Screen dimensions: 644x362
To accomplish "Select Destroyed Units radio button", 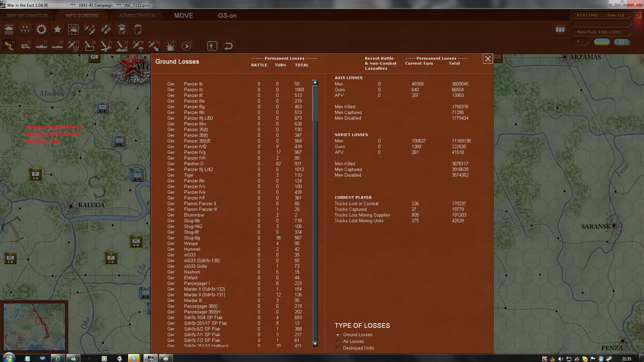I will 338,348.
